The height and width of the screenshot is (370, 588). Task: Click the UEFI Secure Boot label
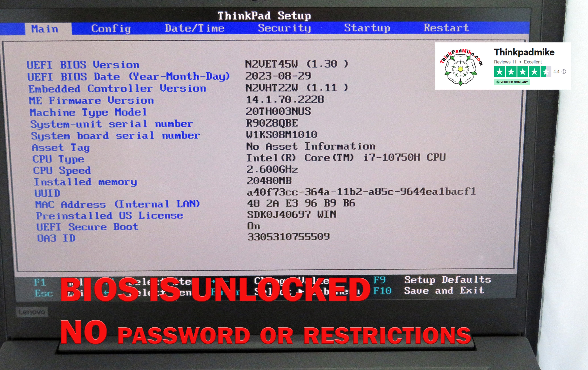[x=87, y=227]
